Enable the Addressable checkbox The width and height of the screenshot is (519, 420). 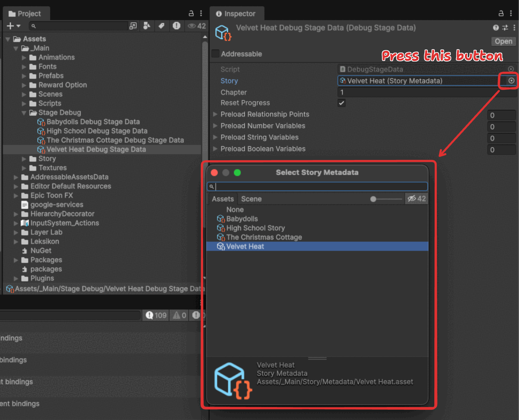click(215, 54)
